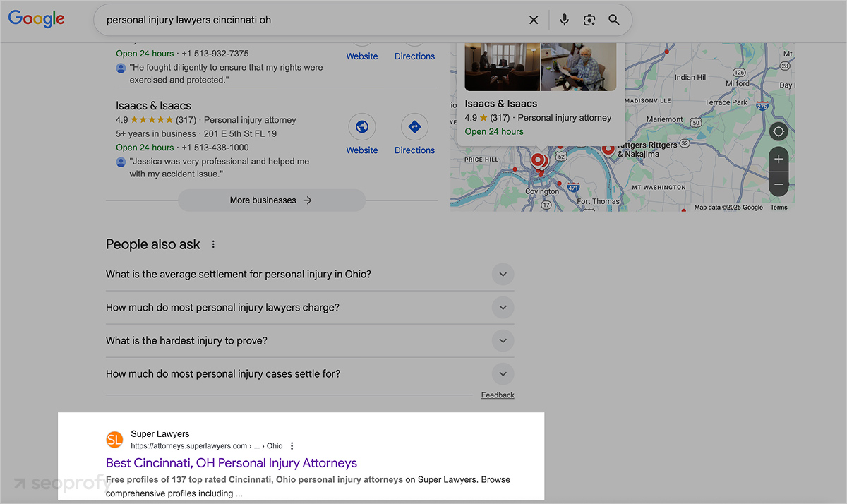Viewport: 847px width, 504px height.
Task: Expand how much cases settle for question
Action: tap(503, 373)
